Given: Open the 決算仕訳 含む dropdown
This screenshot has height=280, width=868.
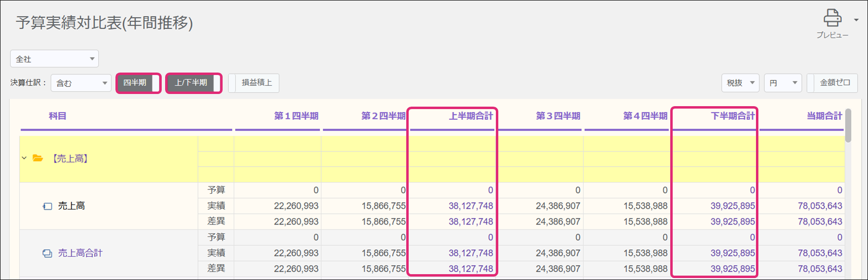Looking at the screenshot, I should [x=81, y=83].
